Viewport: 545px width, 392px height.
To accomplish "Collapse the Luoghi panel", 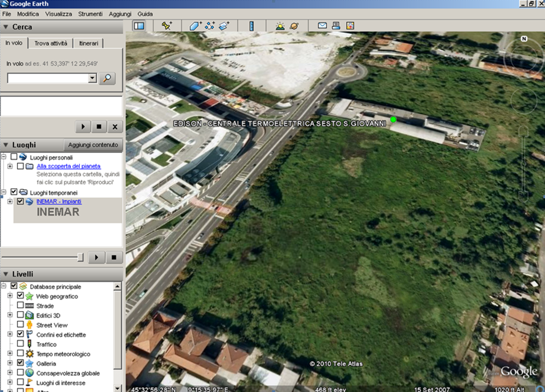I will pos(6,145).
